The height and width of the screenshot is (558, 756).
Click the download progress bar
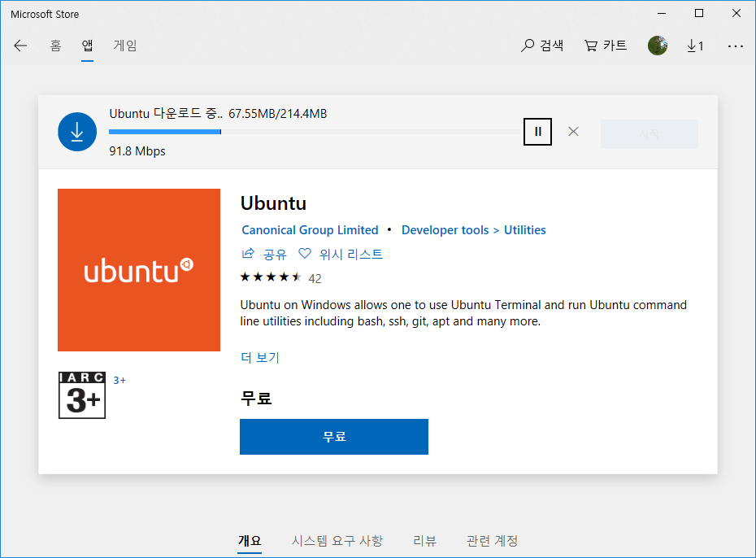pyautogui.click(x=315, y=132)
